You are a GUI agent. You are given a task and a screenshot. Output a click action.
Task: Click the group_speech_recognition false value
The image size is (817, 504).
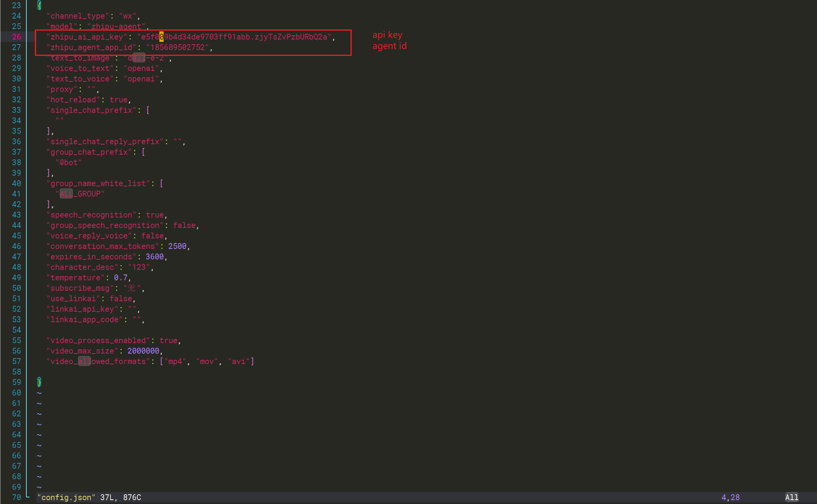click(184, 225)
